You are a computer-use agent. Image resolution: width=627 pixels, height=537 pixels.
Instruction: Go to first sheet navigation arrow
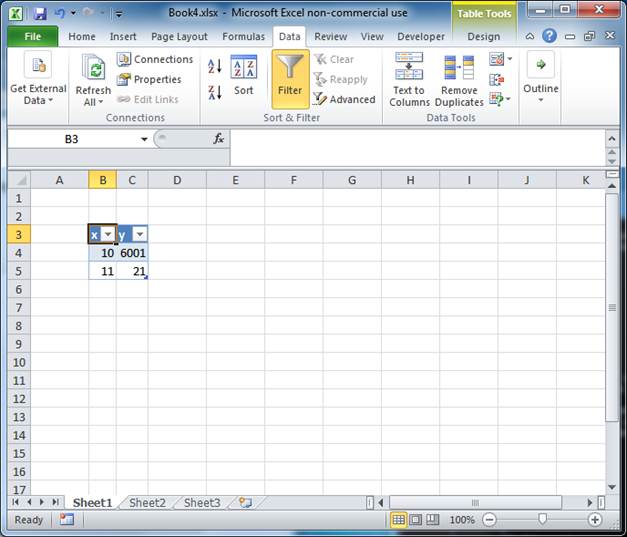click(x=16, y=502)
